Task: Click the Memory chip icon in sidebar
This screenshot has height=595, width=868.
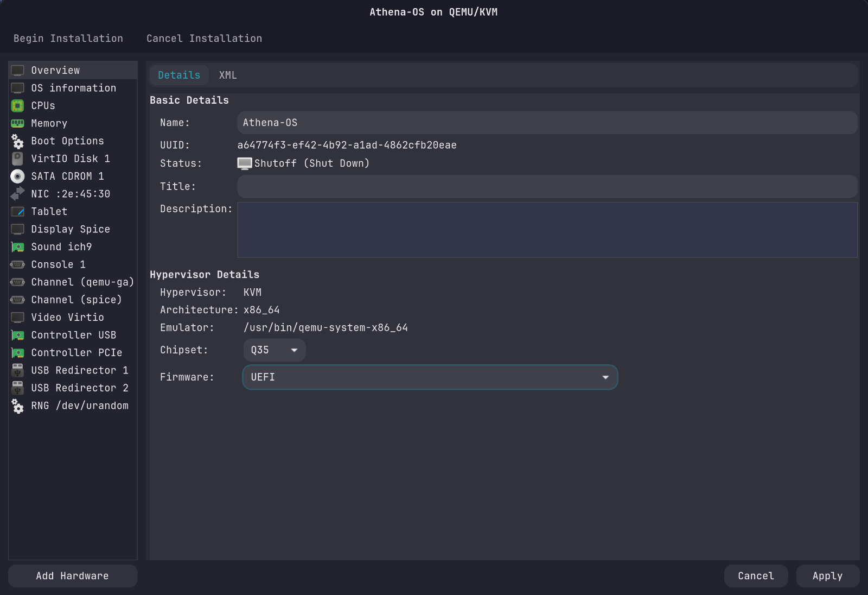Action: (x=18, y=123)
